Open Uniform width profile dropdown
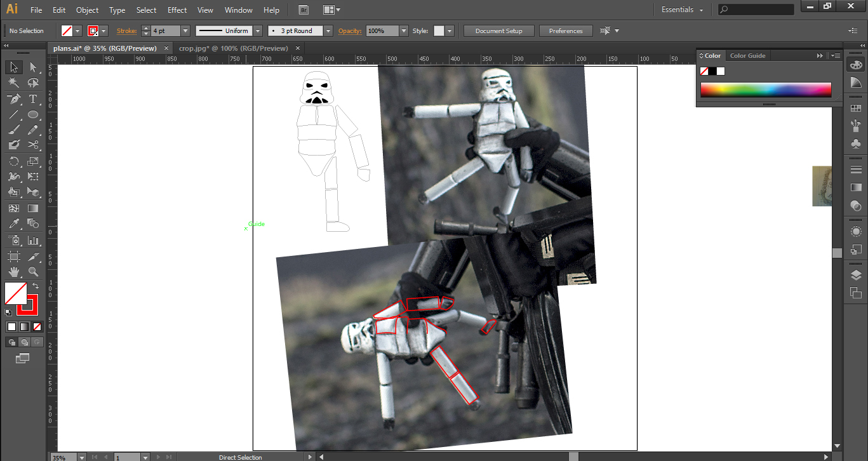The width and height of the screenshot is (868, 461). [x=257, y=30]
